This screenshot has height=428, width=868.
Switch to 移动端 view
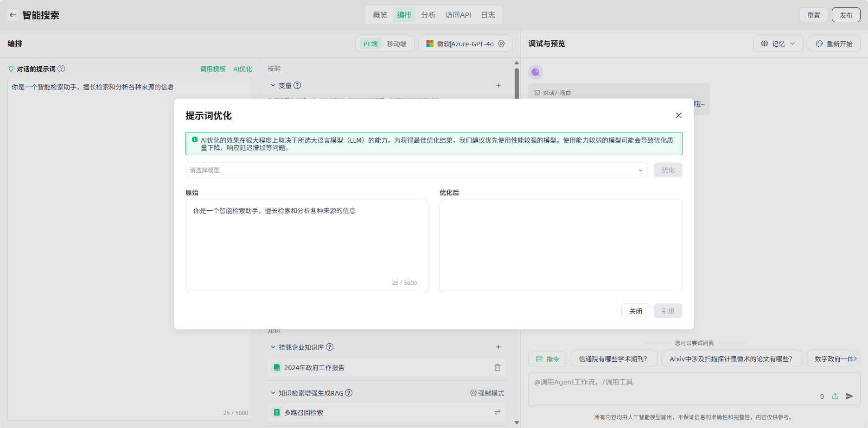point(397,44)
